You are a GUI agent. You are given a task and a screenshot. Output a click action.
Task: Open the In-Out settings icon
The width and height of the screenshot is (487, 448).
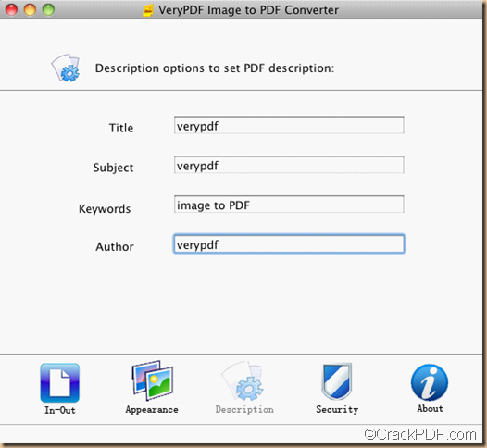59,383
